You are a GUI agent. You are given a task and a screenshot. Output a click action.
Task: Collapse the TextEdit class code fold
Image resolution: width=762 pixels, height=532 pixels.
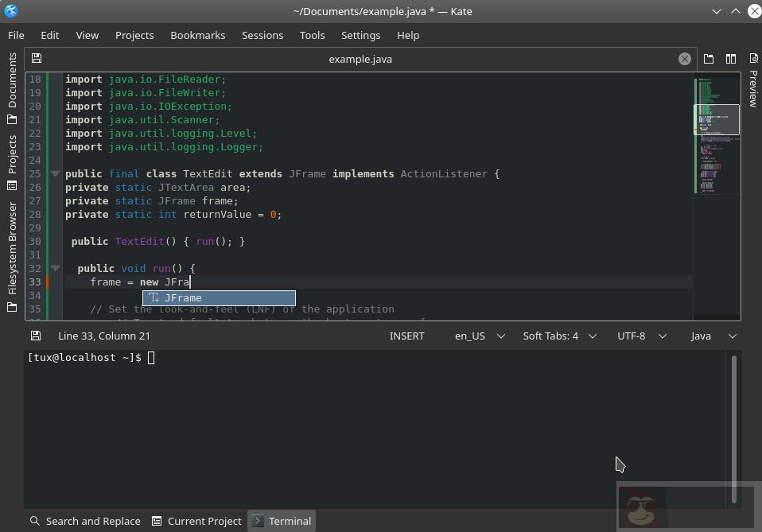55,173
